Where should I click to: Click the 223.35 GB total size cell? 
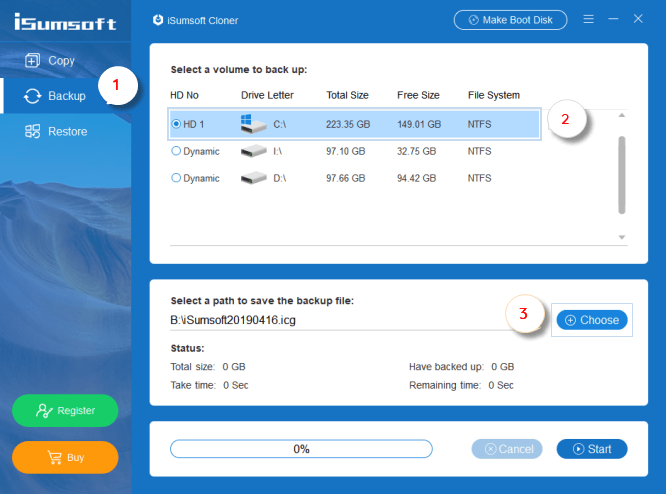coord(348,124)
